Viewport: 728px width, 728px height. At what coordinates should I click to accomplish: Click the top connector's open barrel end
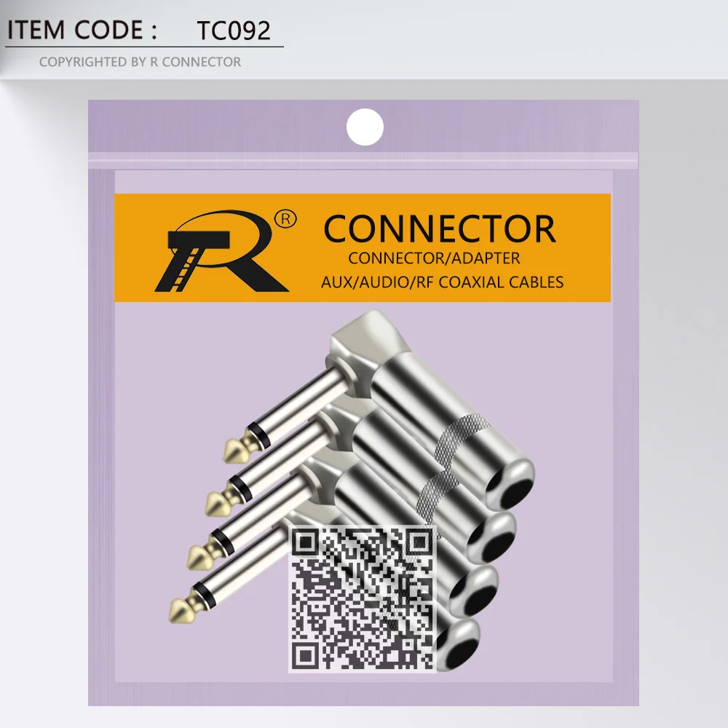[510, 483]
